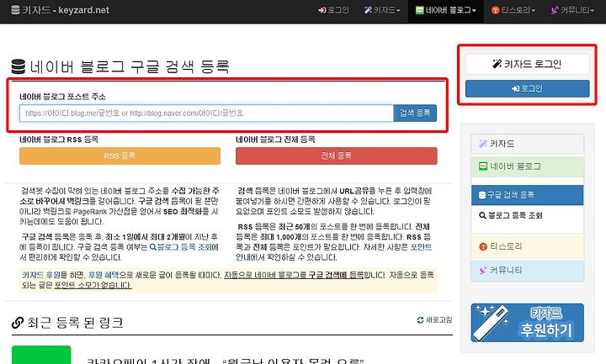The height and width of the screenshot is (364, 606).
Task: Click the 포인트 소모가 없습니다 underlined text
Action: (x=93, y=285)
